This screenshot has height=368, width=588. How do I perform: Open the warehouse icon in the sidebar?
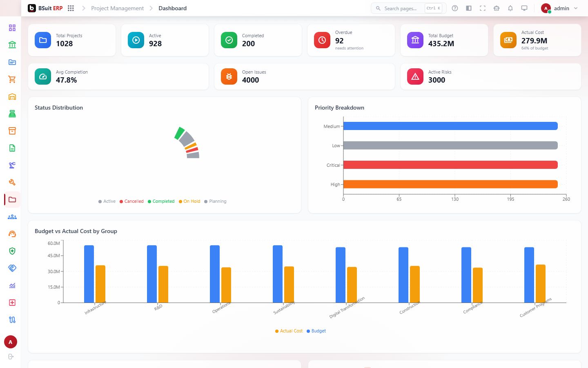click(x=12, y=96)
